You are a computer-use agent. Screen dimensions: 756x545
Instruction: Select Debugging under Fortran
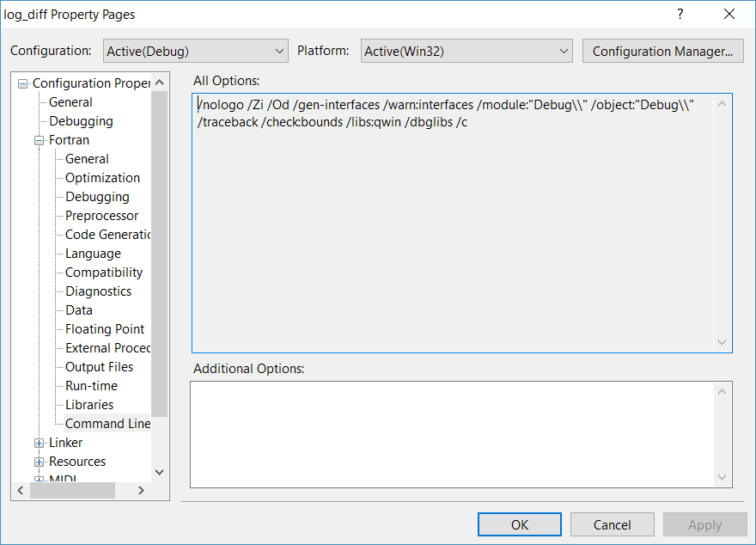click(97, 197)
